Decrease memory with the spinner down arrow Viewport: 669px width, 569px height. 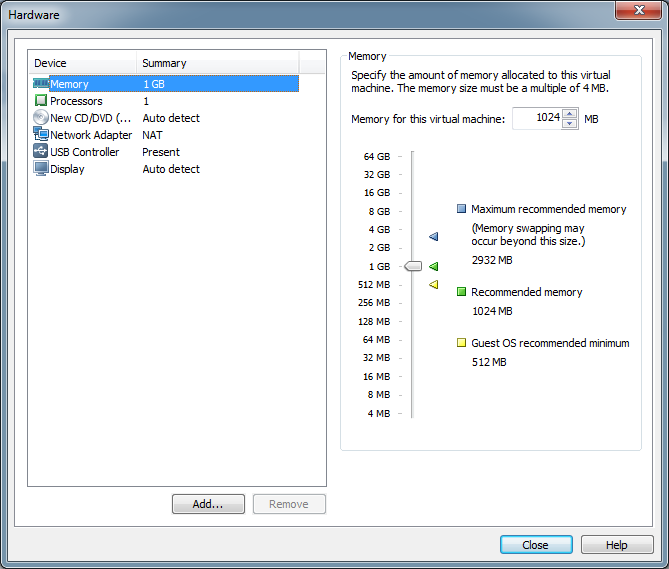(570, 124)
